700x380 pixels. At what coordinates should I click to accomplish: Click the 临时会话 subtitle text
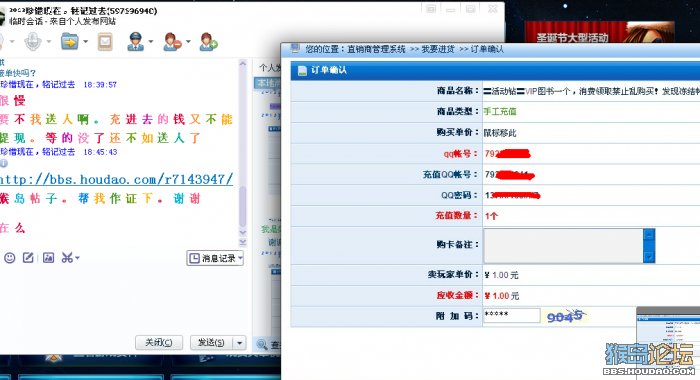[x=62, y=21]
